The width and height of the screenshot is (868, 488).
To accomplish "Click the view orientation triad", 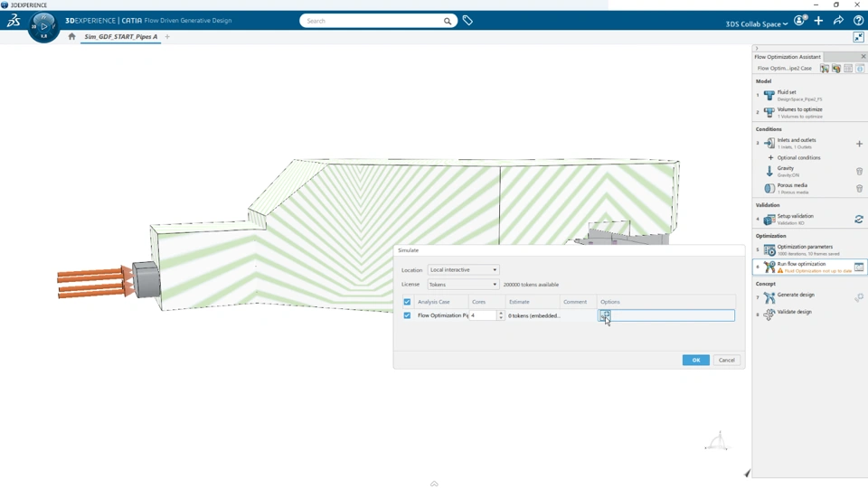I will (x=717, y=441).
